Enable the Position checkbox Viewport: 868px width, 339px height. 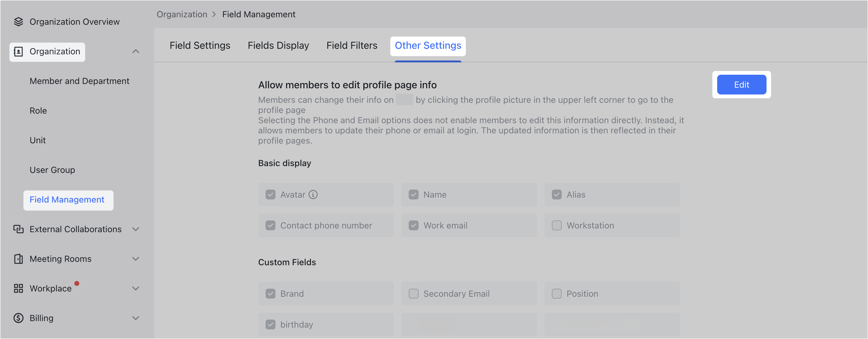[556, 294]
